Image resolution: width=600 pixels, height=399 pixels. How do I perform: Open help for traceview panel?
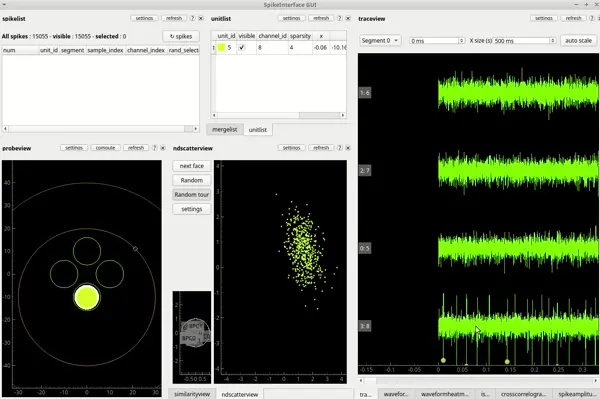[x=592, y=18]
